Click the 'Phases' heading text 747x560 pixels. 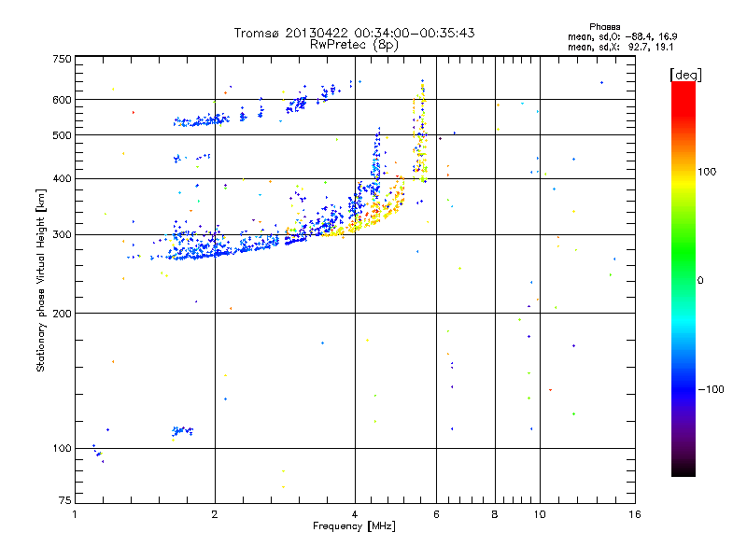[604, 27]
